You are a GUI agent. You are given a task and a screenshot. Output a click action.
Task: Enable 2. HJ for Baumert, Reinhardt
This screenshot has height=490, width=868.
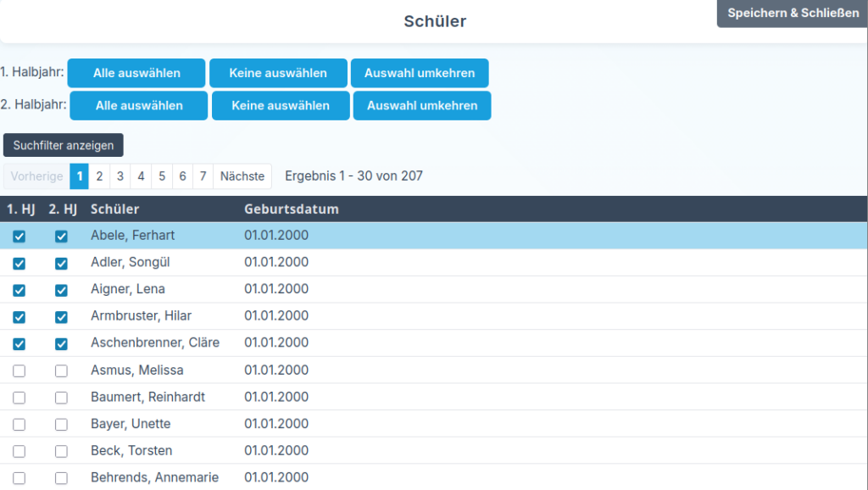(x=61, y=398)
